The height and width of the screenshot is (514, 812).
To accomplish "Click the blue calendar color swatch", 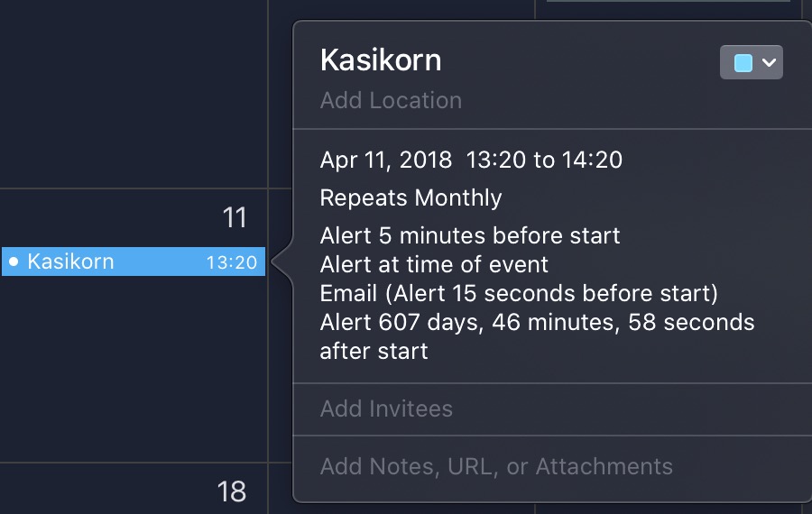I will click(743, 62).
